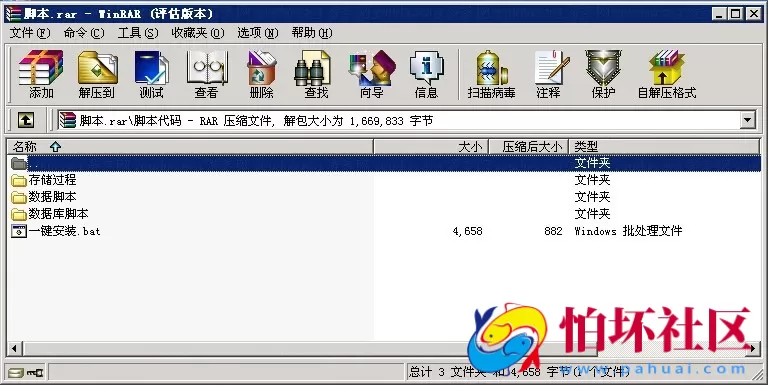Viewport: 768px width, 385px height.
Task: Open the 选项(N) menu
Action: 258,33
